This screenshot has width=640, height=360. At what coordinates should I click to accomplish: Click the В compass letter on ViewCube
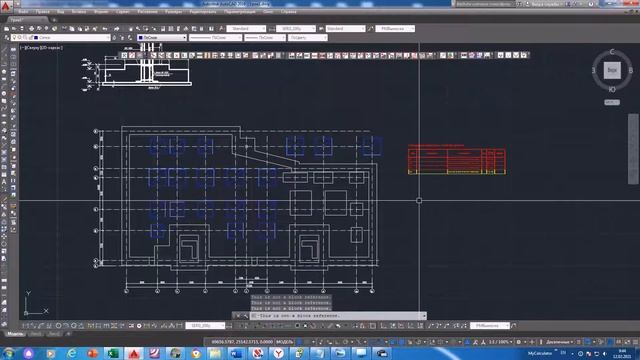[631, 71]
